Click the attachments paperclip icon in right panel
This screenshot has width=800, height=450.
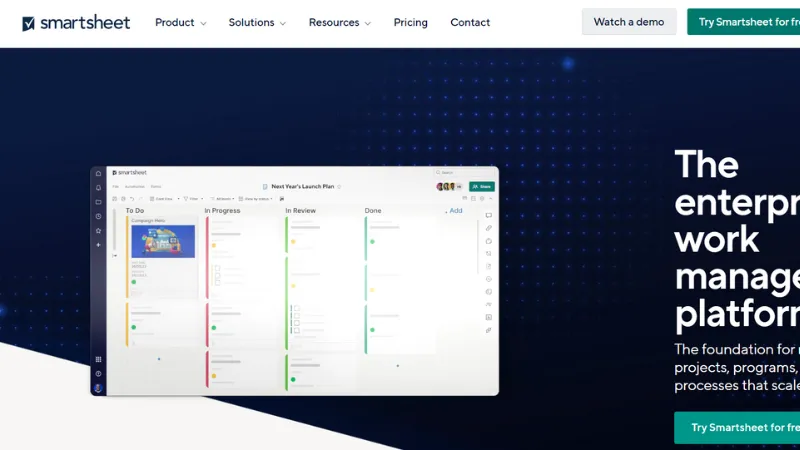(489, 229)
